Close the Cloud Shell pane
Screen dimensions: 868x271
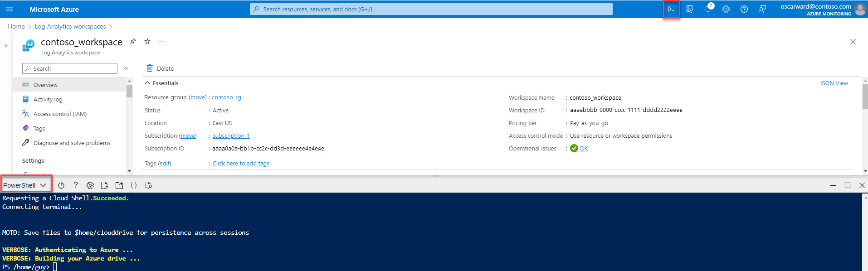point(862,185)
